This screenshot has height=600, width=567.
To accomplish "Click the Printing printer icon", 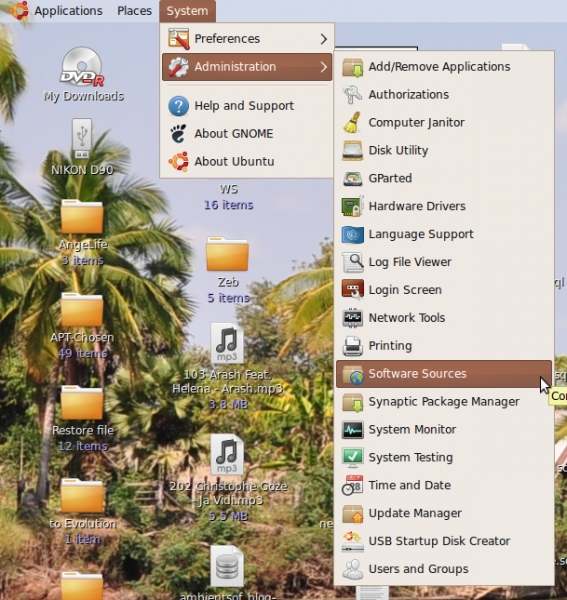I will click(352, 346).
